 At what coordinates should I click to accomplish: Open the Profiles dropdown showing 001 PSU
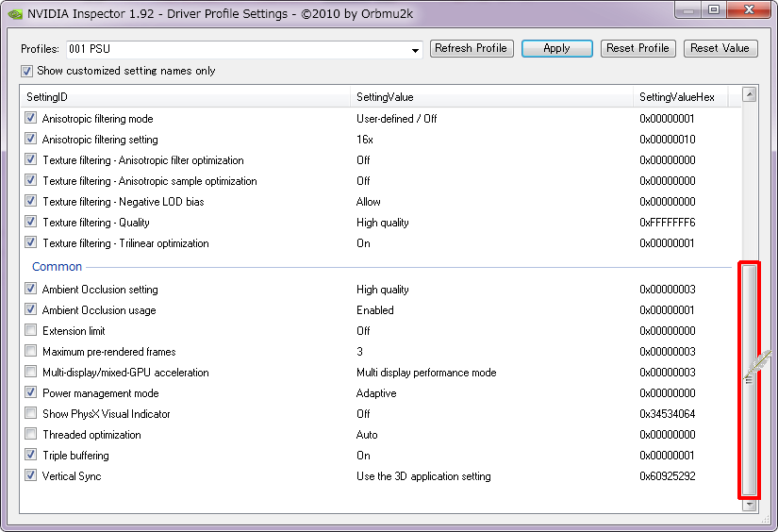(x=244, y=49)
